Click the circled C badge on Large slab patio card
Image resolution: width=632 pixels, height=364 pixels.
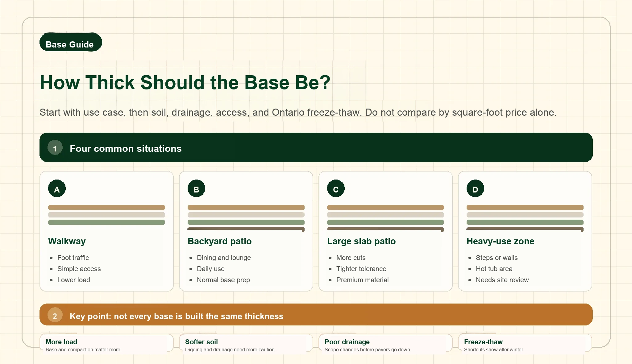336,188
